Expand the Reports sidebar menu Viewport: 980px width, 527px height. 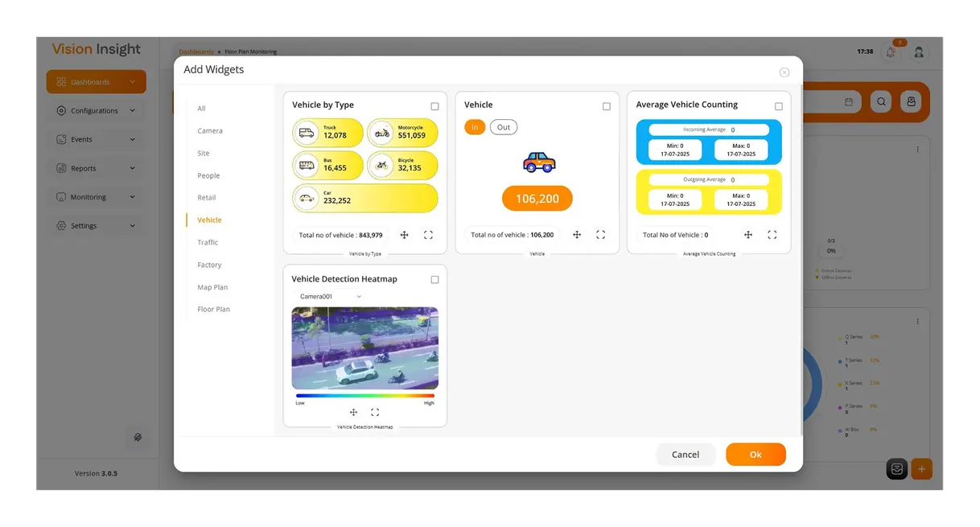coord(97,168)
